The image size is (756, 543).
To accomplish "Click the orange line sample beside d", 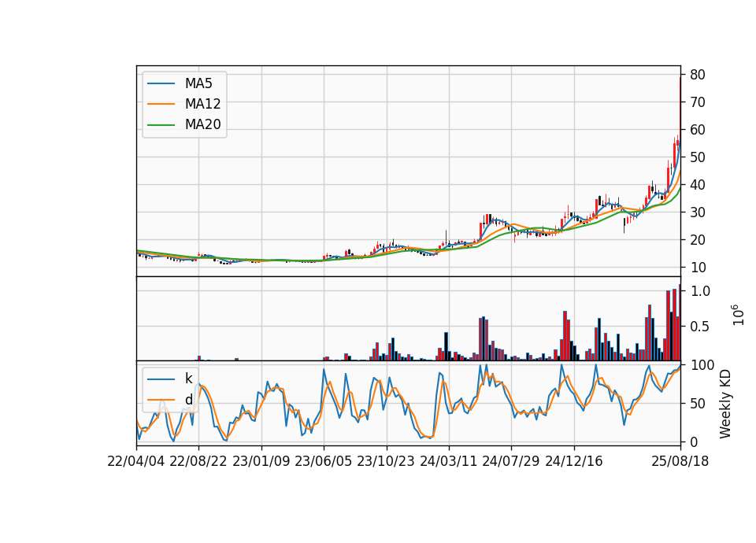I will pos(161,400).
